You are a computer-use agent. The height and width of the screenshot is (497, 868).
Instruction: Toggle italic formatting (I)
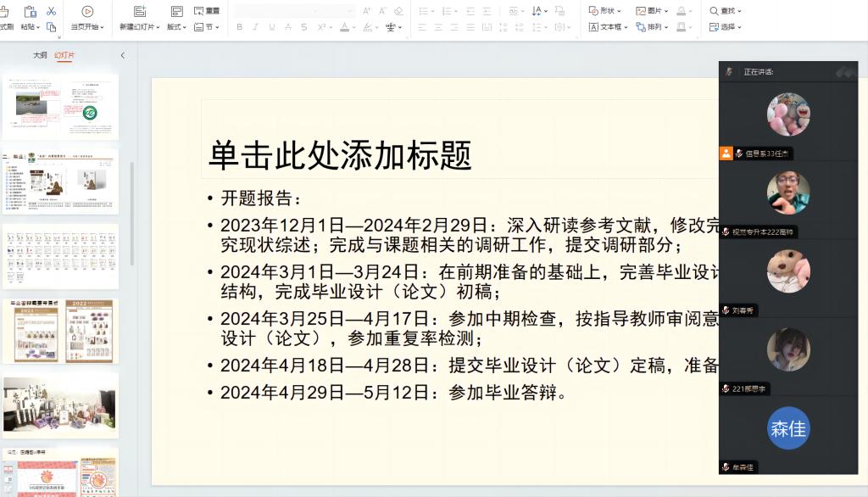tap(256, 27)
